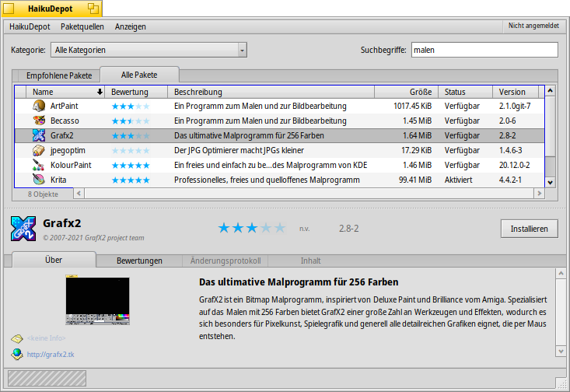The height and width of the screenshot is (392, 570).
Task: Sort by Status column header
Action: (466, 92)
